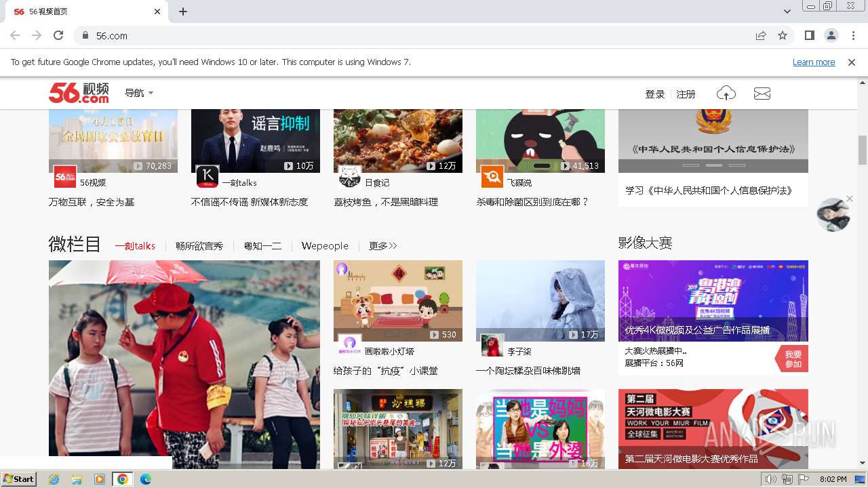
Task: Select the Wepeople column tab
Action: [x=325, y=246]
